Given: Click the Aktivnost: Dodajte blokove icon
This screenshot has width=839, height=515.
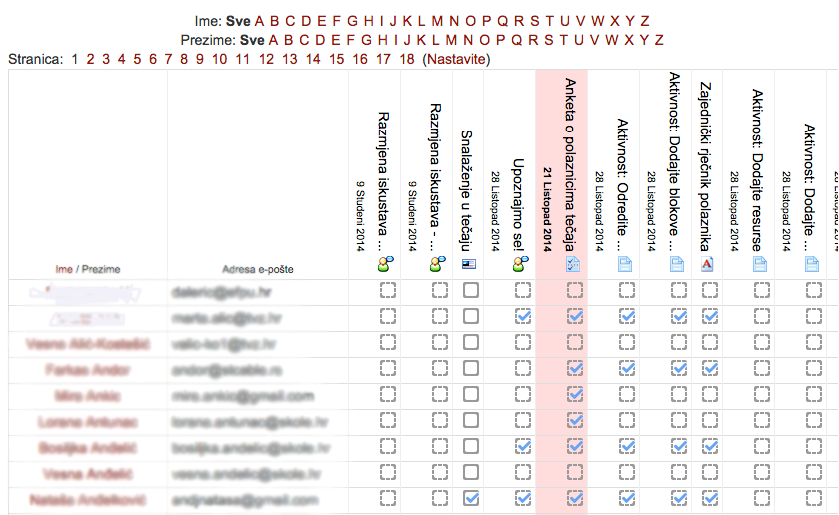Looking at the screenshot, I should click(677, 264).
